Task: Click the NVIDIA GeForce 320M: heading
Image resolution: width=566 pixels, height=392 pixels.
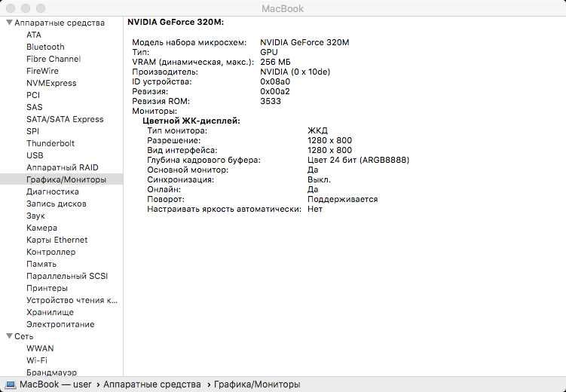Action: click(x=176, y=22)
